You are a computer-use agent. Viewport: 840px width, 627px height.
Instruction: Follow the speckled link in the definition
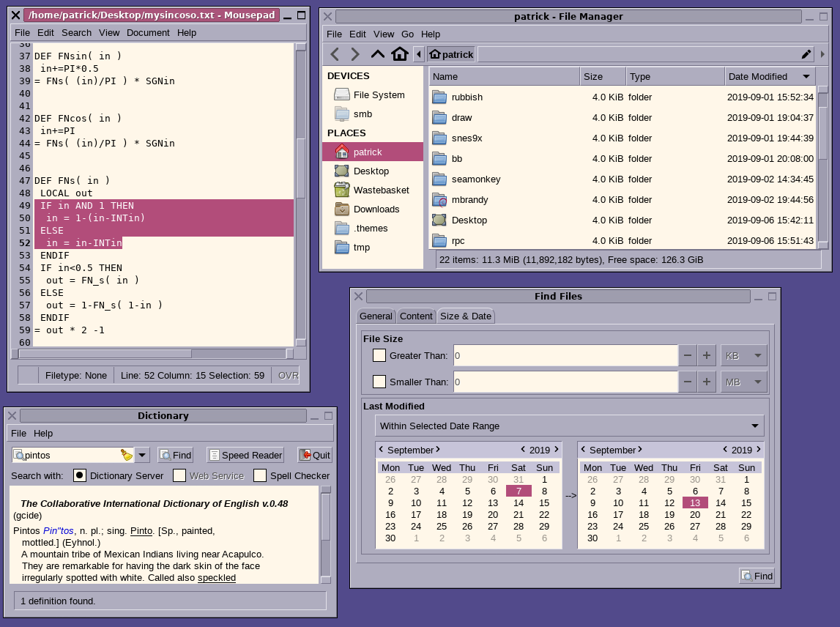click(x=217, y=578)
